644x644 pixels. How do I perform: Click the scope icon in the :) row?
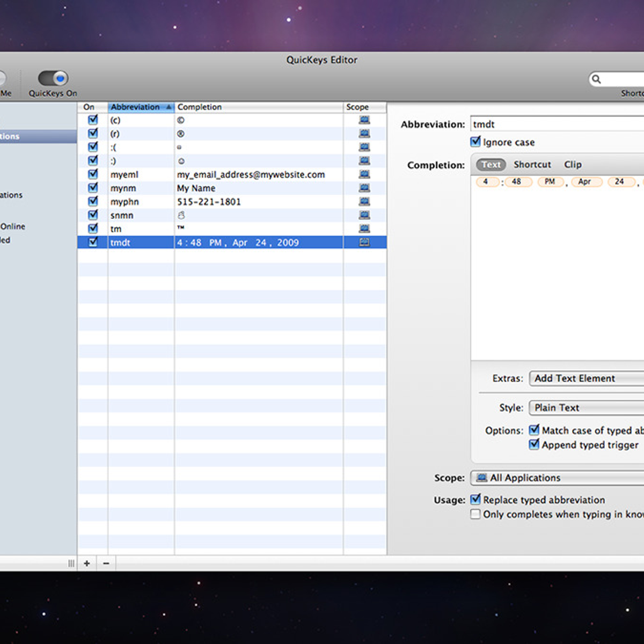tap(364, 160)
